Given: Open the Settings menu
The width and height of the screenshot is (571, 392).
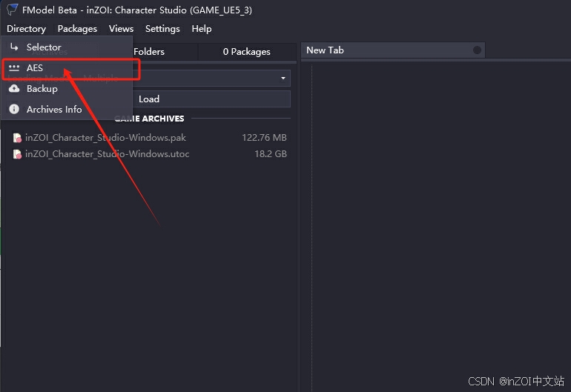Looking at the screenshot, I should point(162,29).
